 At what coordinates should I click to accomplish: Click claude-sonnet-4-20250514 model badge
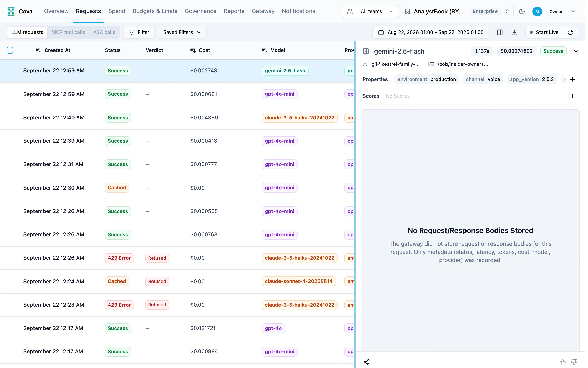[299, 281]
